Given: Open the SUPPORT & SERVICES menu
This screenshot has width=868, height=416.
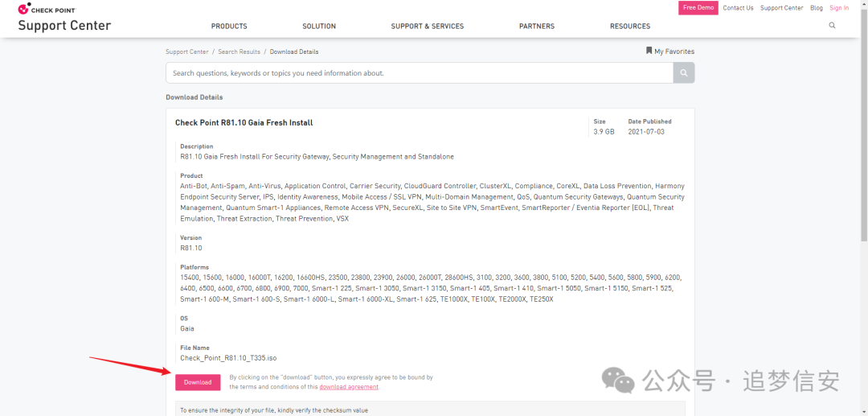Looking at the screenshot, I should 428,26.
